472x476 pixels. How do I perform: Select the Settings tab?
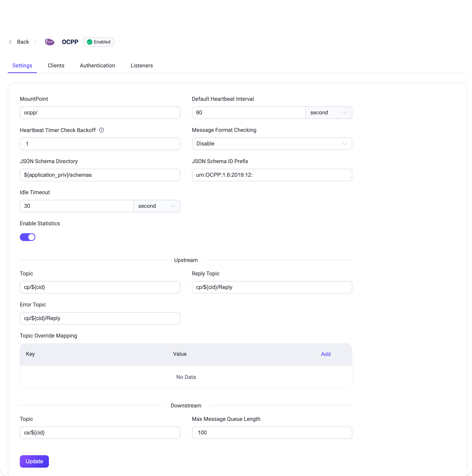(x=22, y=65)
